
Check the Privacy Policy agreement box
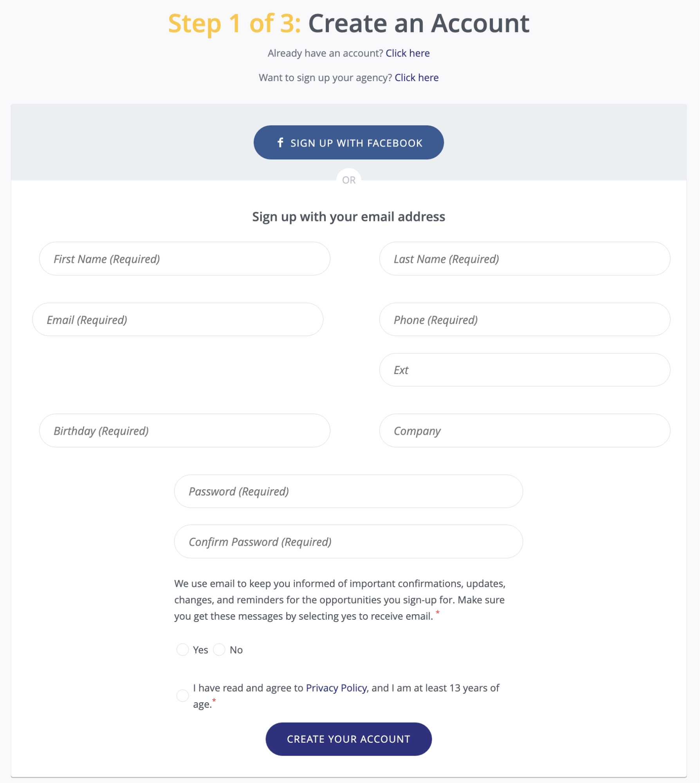pyautogui.click(x=182, y=696)
